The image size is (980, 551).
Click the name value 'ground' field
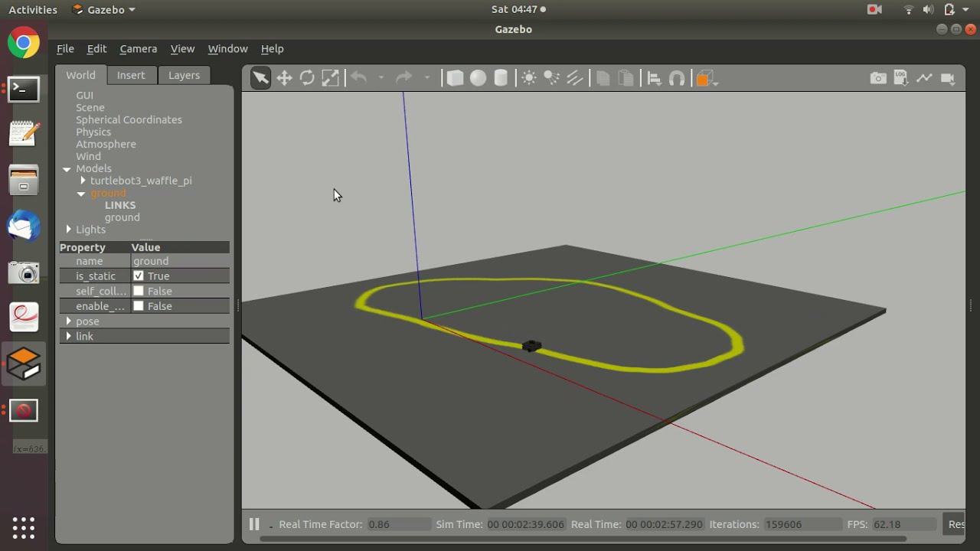point(180,261)
